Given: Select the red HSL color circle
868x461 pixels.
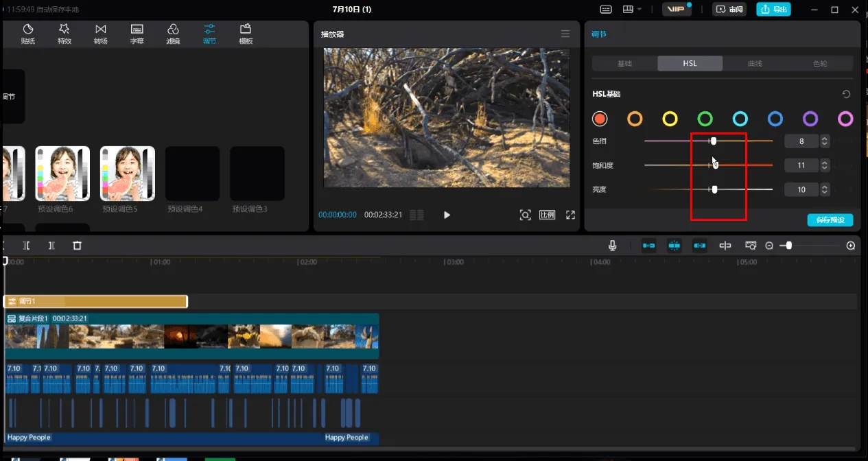Looking at the screenshot, I should [x=600, y=119].
